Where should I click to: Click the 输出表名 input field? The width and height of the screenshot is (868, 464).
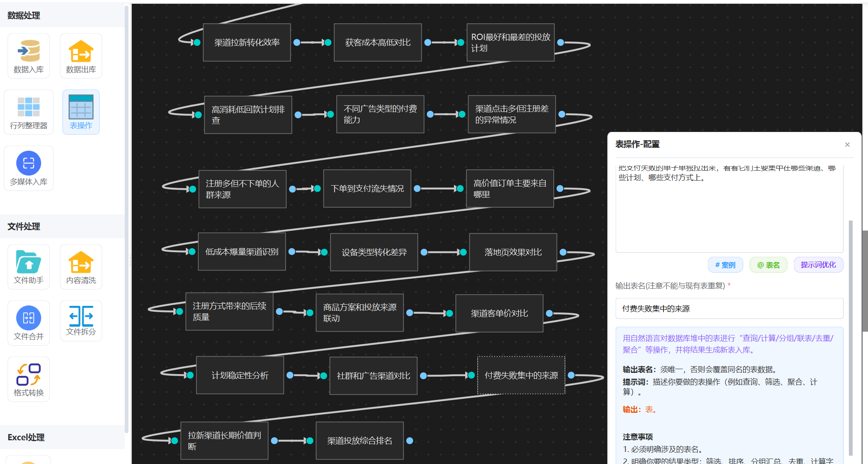(729, 308)
